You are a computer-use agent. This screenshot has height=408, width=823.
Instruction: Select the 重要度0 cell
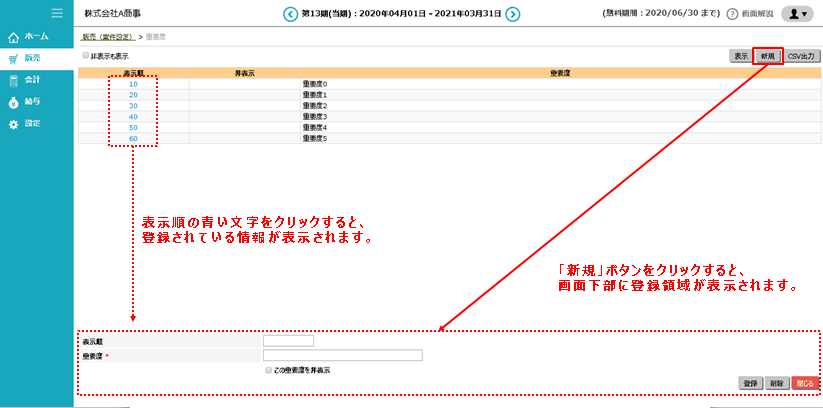560,83
